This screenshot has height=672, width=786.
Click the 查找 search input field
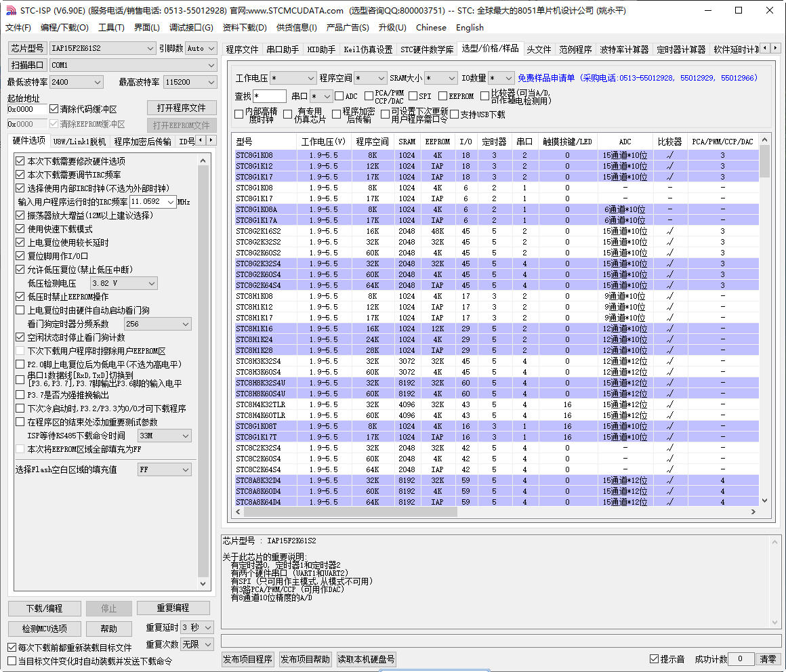point(270,96)
